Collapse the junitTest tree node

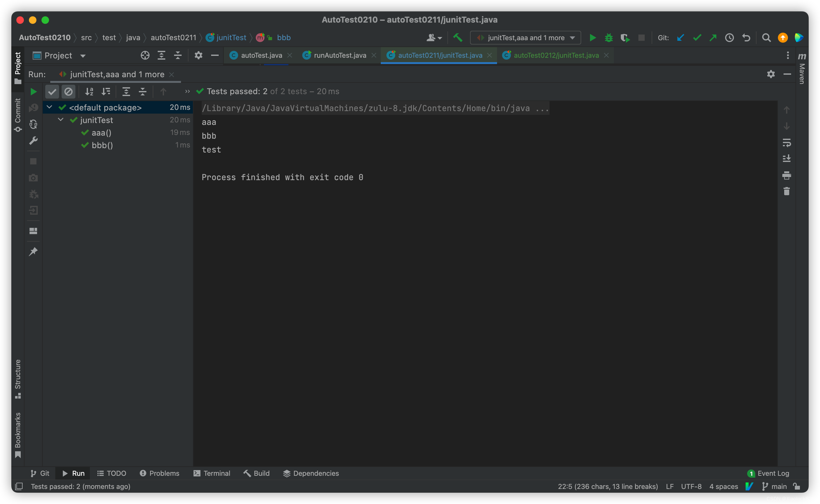61,120
